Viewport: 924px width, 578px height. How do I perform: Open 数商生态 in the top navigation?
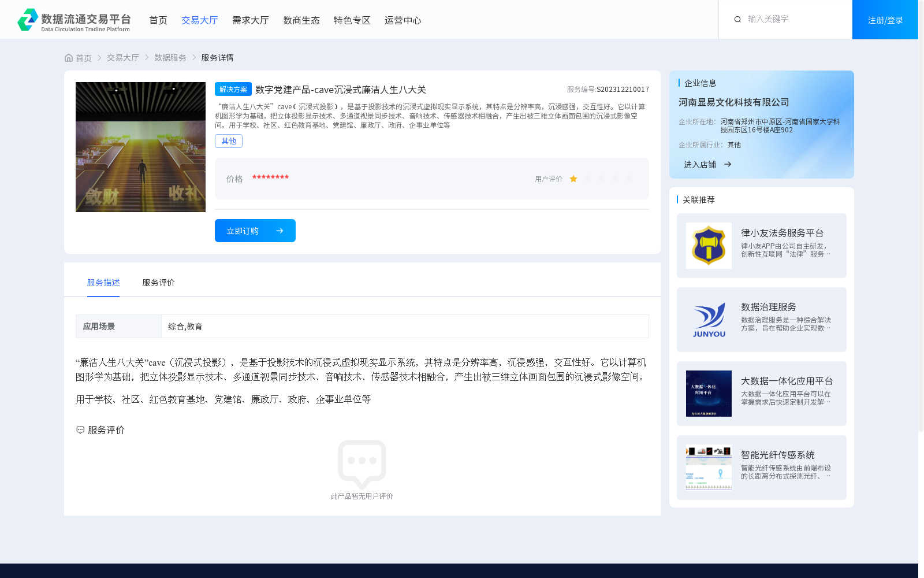click(301, 20)
